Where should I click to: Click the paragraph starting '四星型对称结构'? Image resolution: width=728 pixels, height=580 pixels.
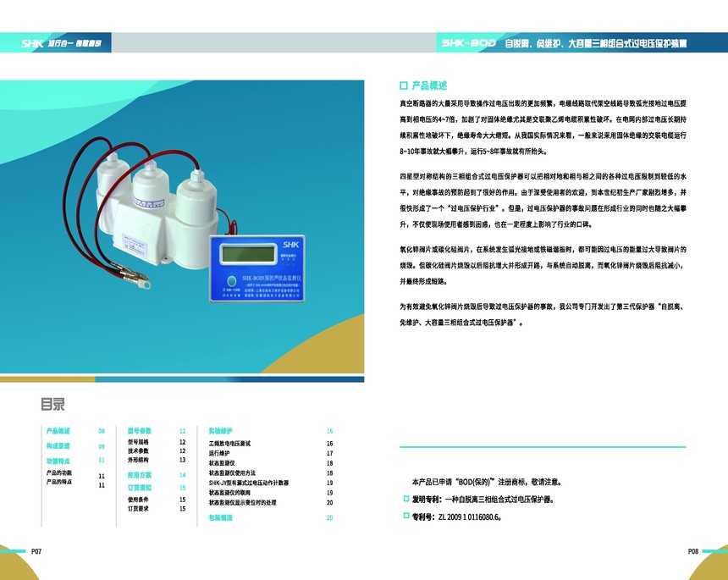pyautogui.click(x=543, y=200)
